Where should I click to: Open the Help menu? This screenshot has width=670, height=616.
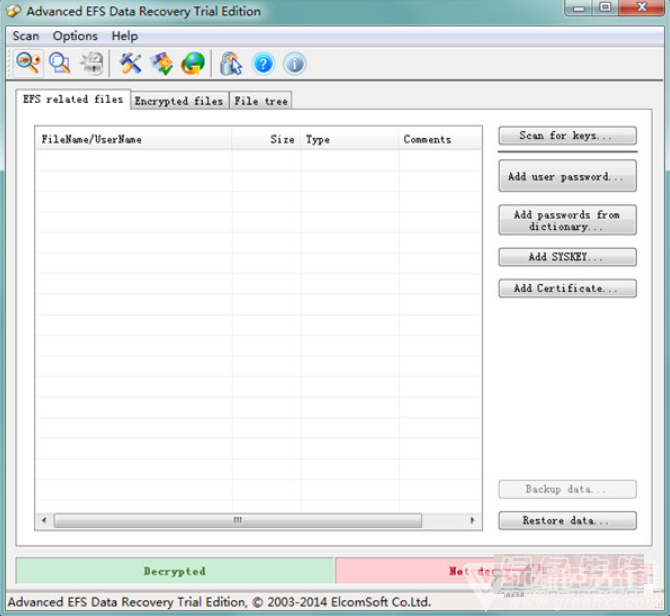[x=125, y=36]
